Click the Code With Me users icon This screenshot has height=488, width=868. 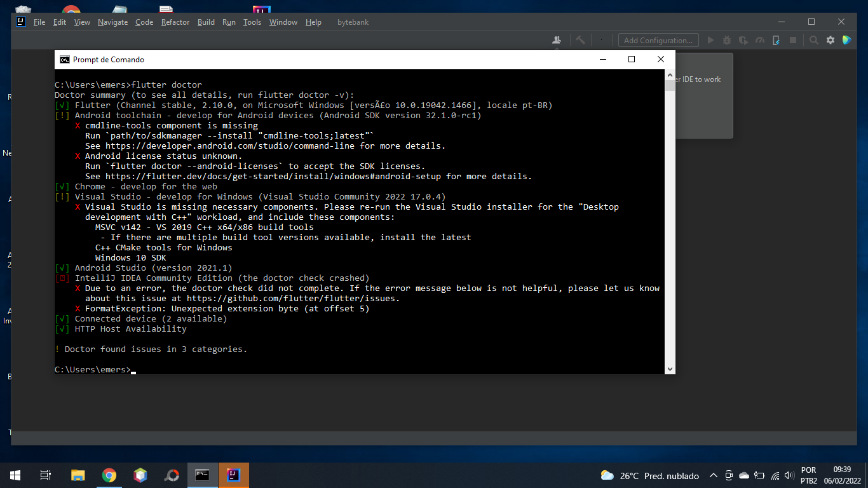557,40
